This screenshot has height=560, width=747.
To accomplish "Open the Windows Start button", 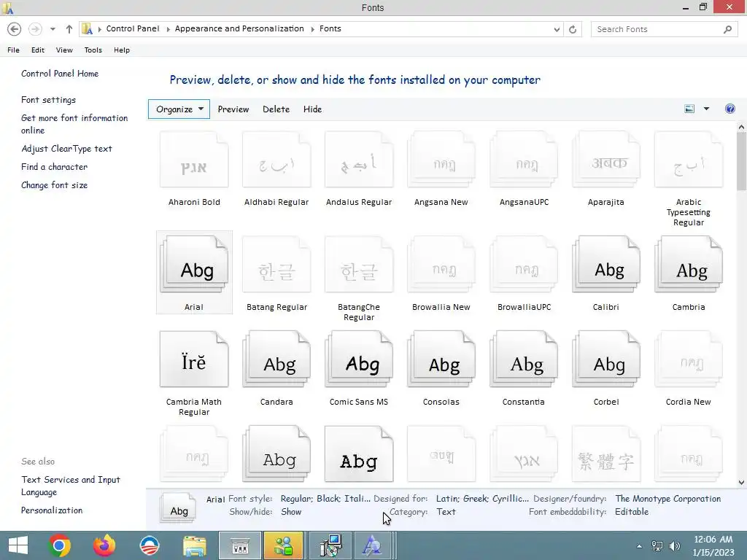I will pyautogui.click(x=18, y=545).
